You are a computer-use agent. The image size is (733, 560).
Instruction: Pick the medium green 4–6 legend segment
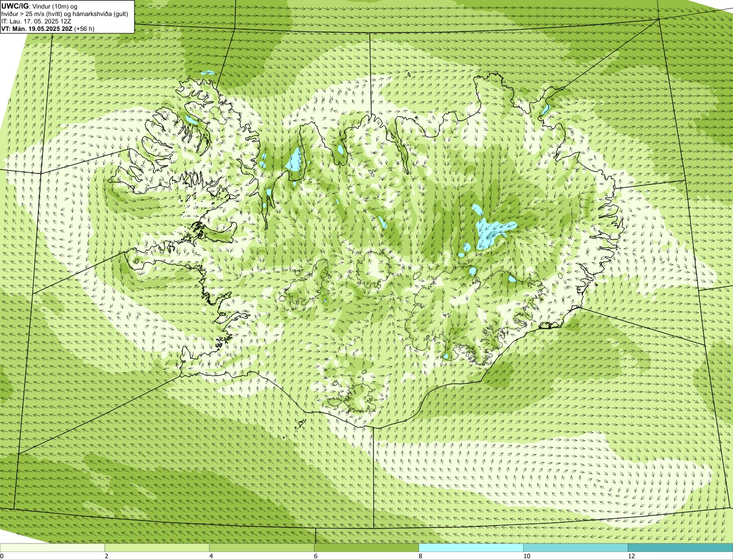(x=262, y=548)
